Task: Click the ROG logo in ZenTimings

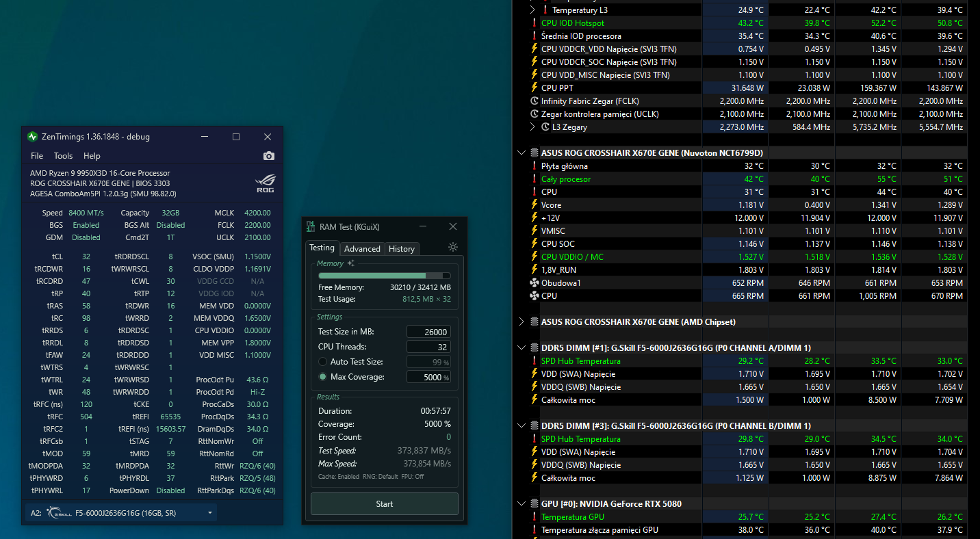Action: tap(265, 183)
